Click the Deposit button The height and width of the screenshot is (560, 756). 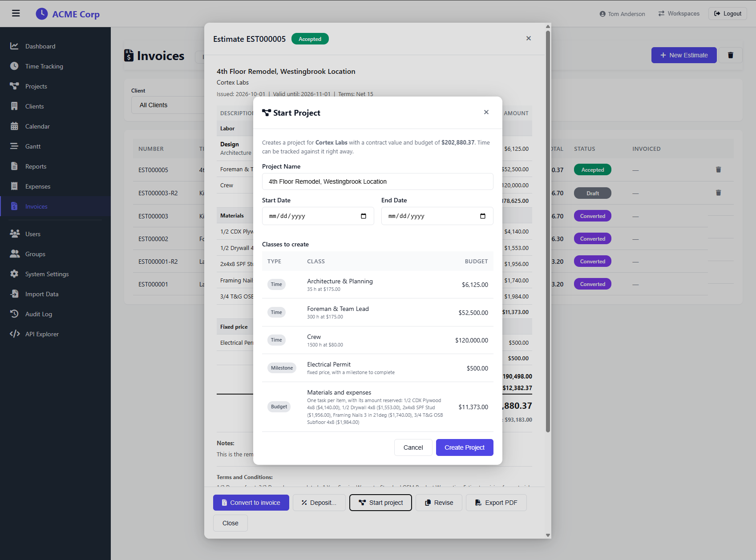click(x=319, y=503)
